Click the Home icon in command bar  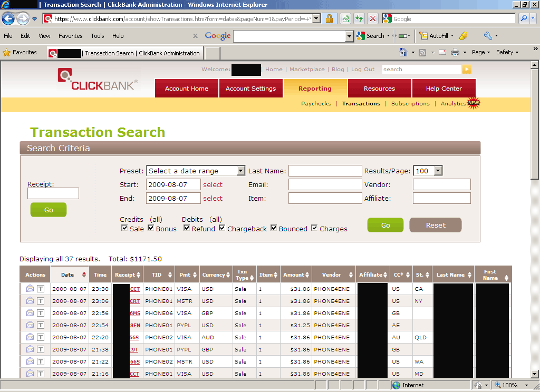[x=403, y=53]
